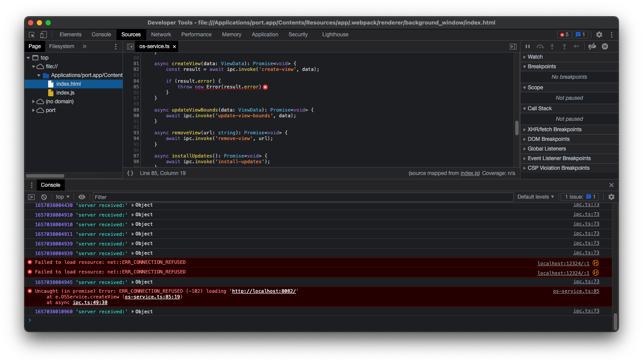Toggle pause on exceptions
The width and height of the screenshot is (643, 364).
coord(605,46)
